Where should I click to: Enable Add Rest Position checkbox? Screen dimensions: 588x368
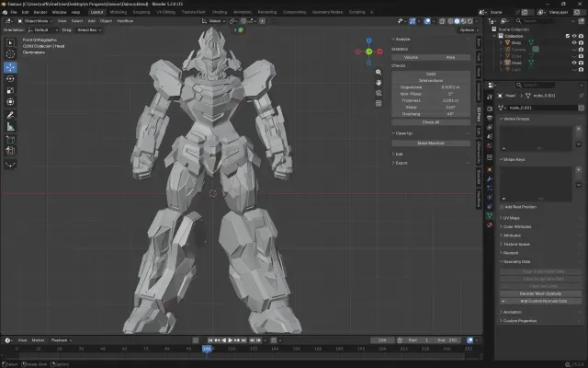tap(502, 207)
